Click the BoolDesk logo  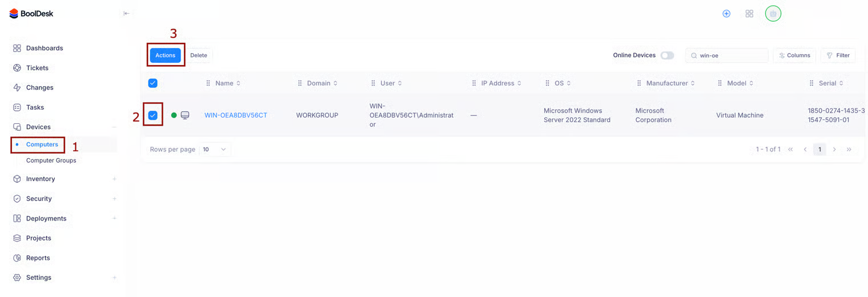(x=31, y=14)
